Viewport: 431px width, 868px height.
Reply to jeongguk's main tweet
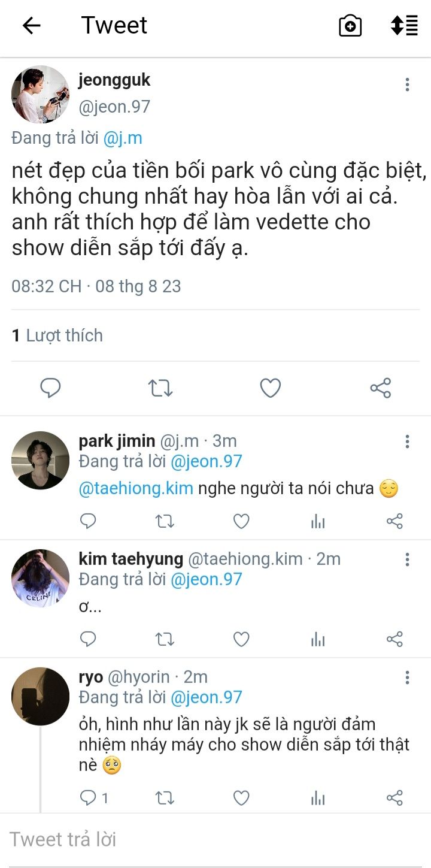(50, 388)
